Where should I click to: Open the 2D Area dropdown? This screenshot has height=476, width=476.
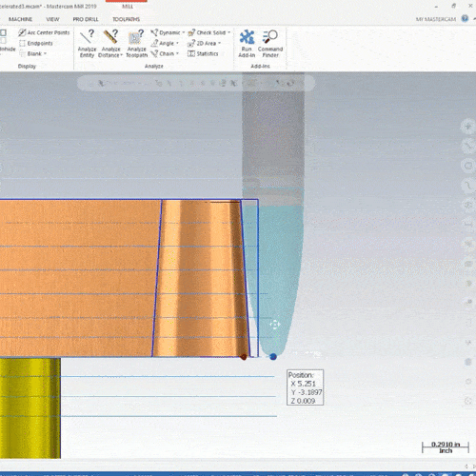pos(219,43)
